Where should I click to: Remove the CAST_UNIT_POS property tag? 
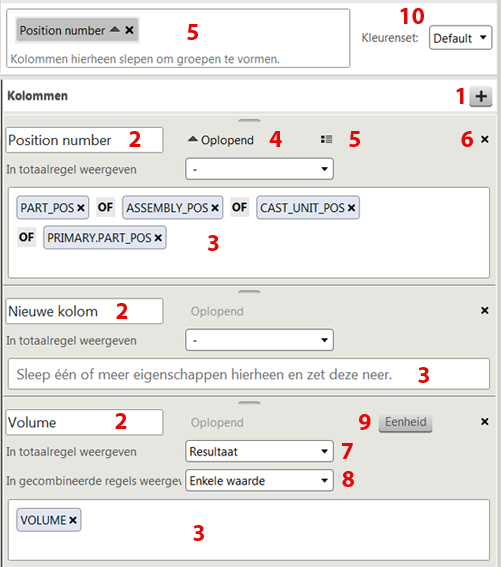pos(351,208)
